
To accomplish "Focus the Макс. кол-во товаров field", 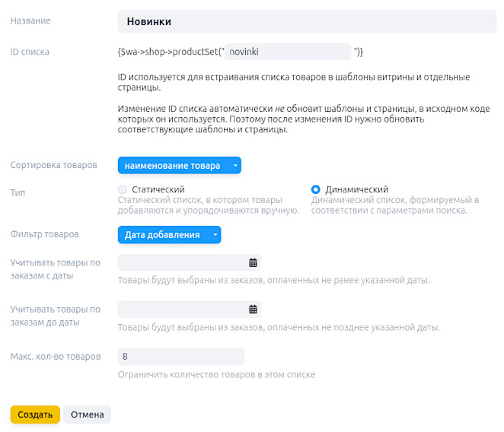I will point(180,357).
